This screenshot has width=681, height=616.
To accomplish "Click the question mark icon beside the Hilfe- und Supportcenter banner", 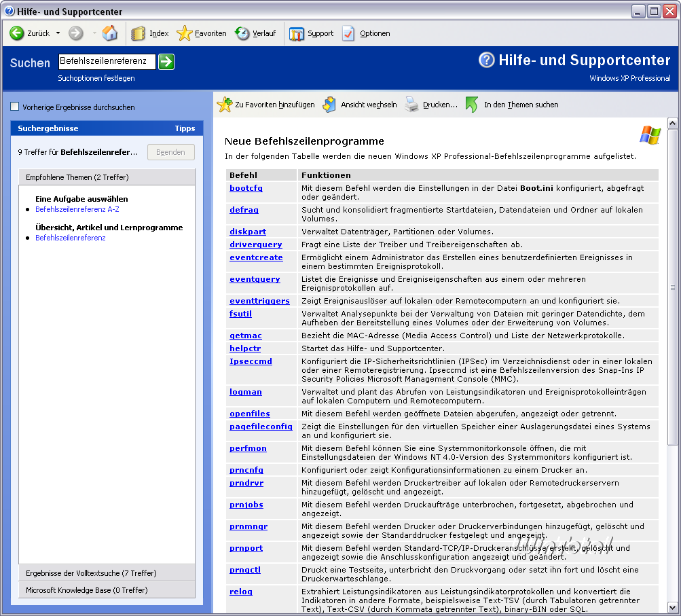I will coord(486,60).
